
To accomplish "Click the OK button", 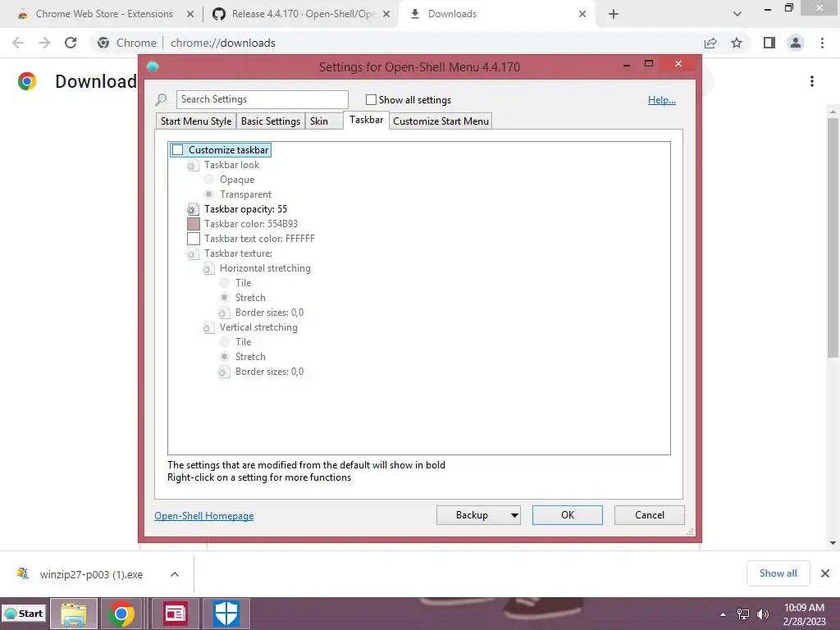I will pos(568,515).
